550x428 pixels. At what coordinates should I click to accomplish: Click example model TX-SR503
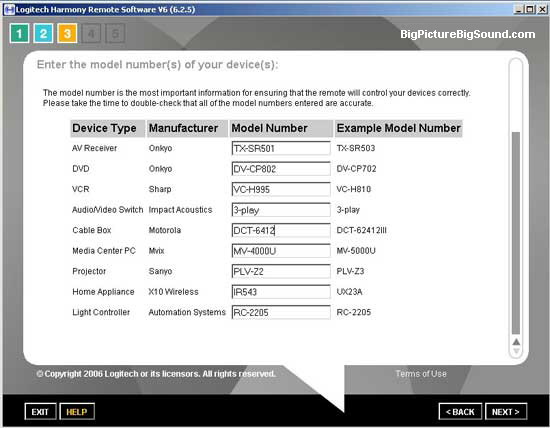point(356,148)
